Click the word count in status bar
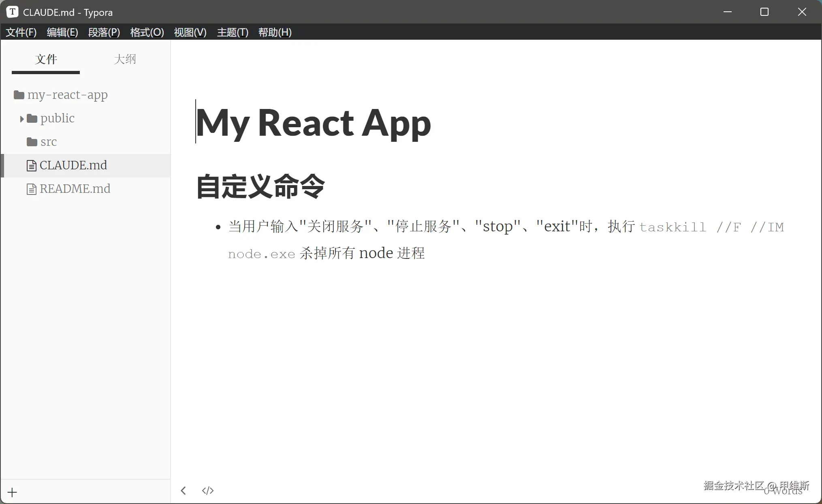This screenshot has height=504, width=822. (x=783, y=491)
